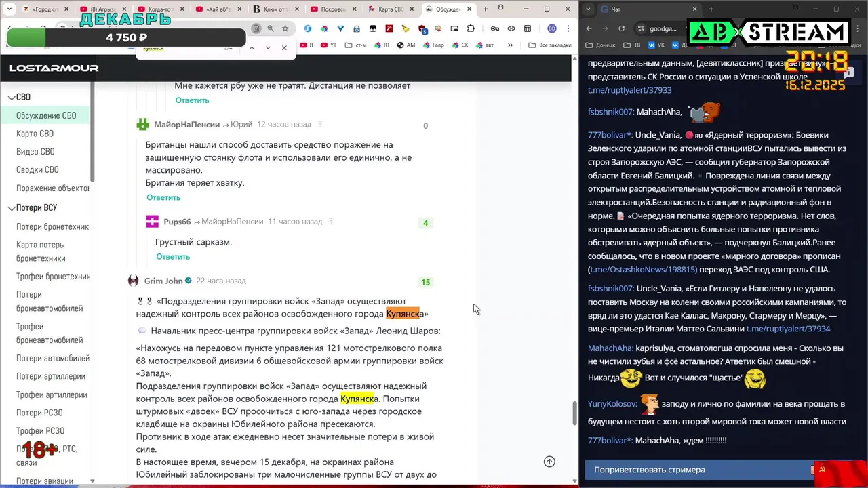Viewport: 868px width, 488px height.
Task: Switch to the «(8) Агрыз» YouTube tab
Action: pos(103,9)
